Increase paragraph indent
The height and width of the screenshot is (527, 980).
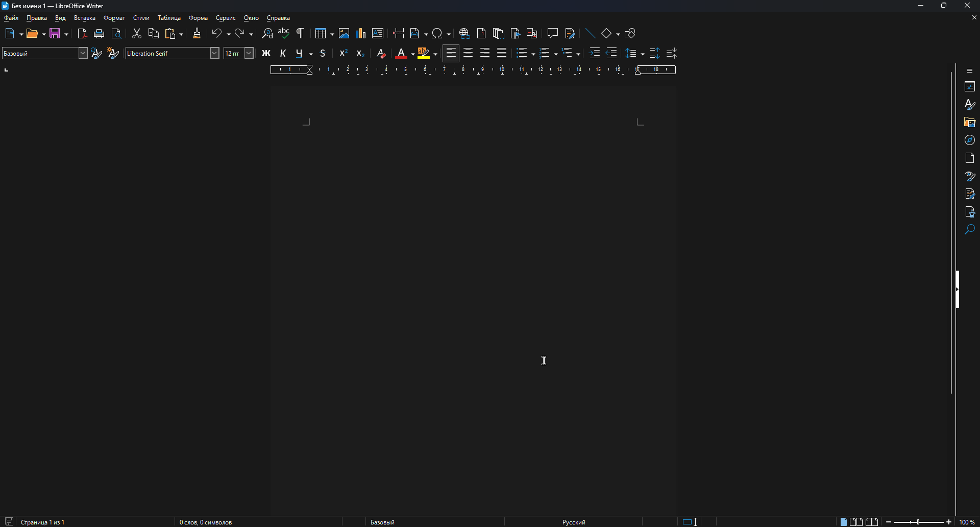pos(595,54)
